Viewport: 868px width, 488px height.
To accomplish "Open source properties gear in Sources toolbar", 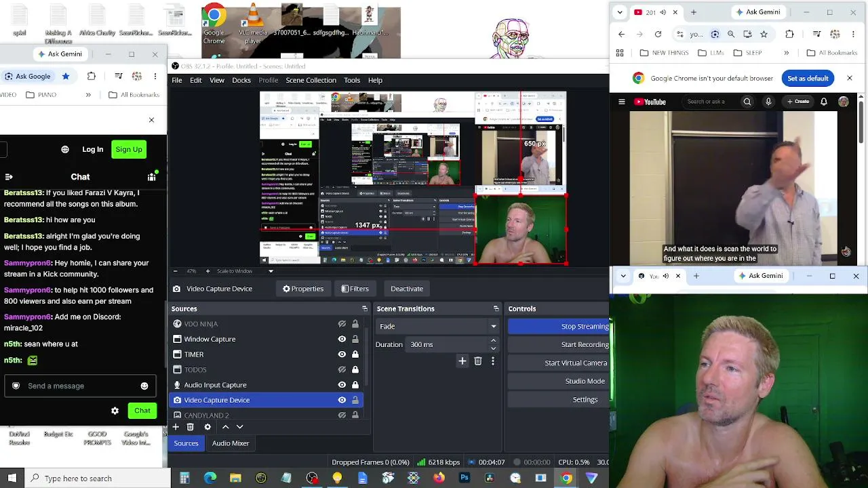I will (x=208, y=427).
